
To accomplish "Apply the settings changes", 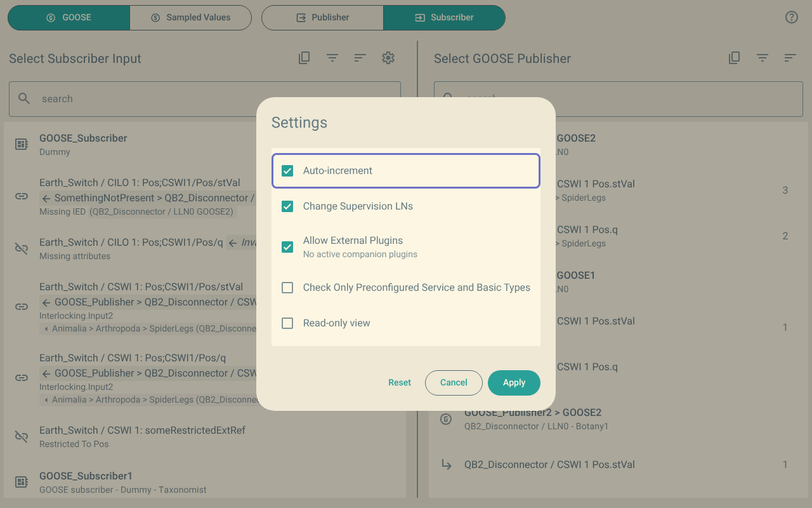I will 514,382.
